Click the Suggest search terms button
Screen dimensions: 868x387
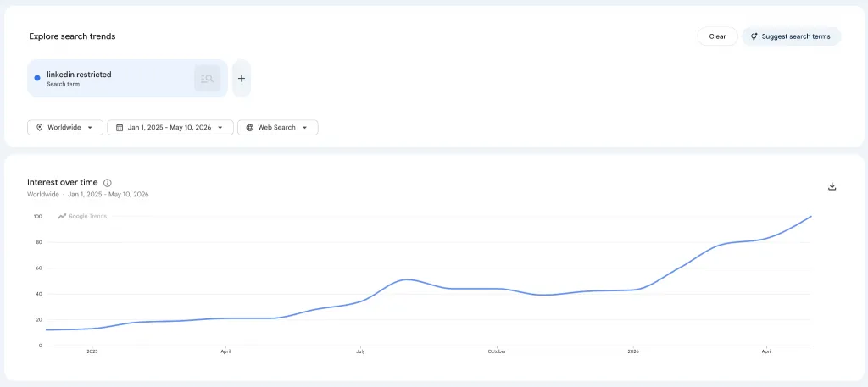click(791, 36)
